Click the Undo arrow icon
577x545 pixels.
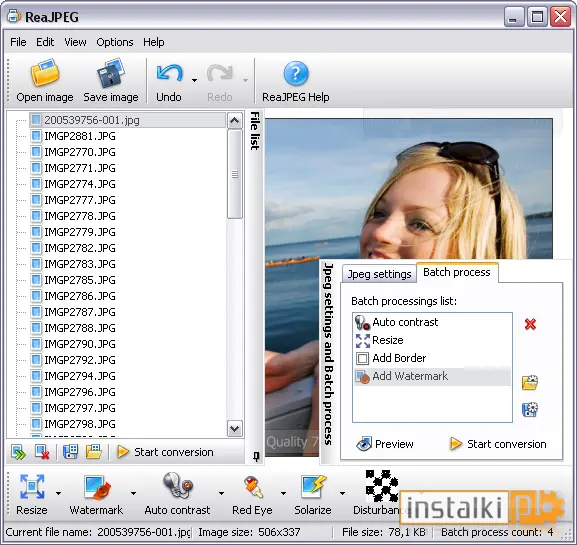pyautogui.click(x=169, y=73)
